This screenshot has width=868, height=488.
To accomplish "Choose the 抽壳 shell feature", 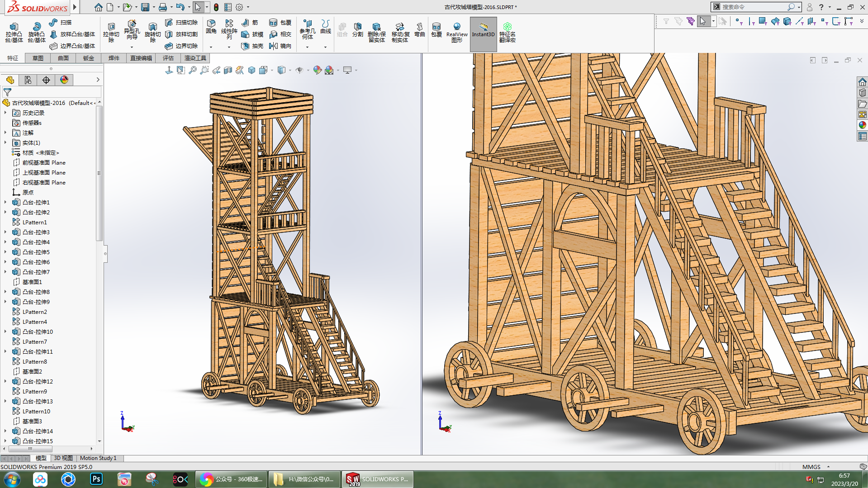I will click(252, 46).
